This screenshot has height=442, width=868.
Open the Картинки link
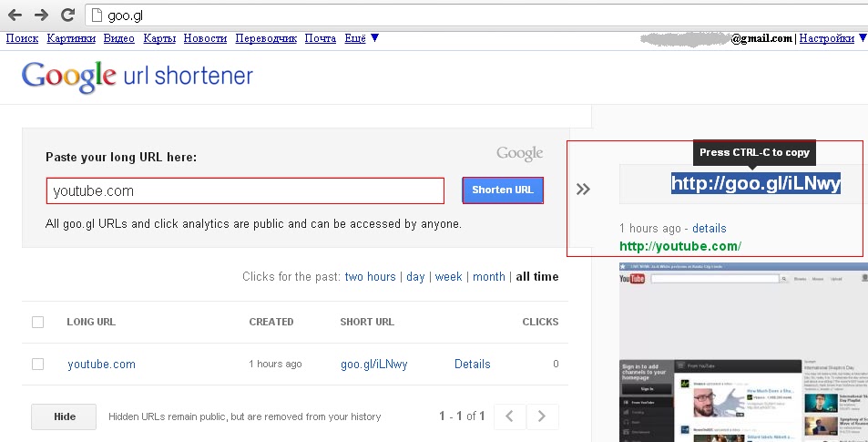tap(71, 38)
